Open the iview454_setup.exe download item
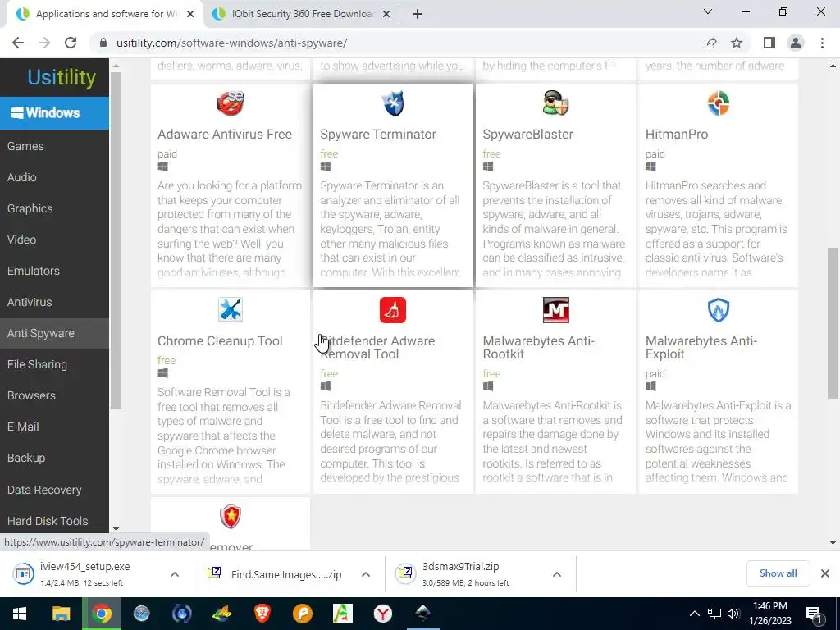Image resolution: width=840 pixels, height=630 pixels. click(84, 573)
